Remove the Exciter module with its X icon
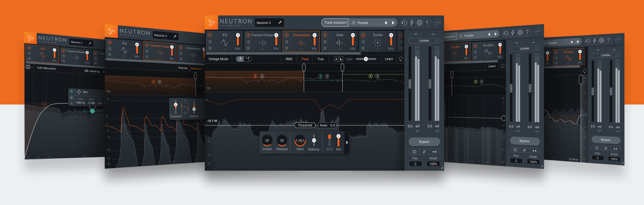 [x=363, y=48]
